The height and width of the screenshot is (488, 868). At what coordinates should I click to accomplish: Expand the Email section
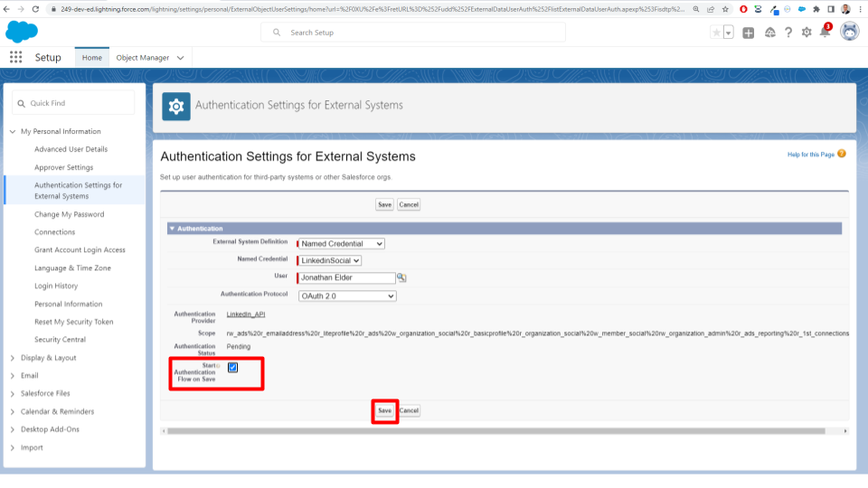[13, 376]
